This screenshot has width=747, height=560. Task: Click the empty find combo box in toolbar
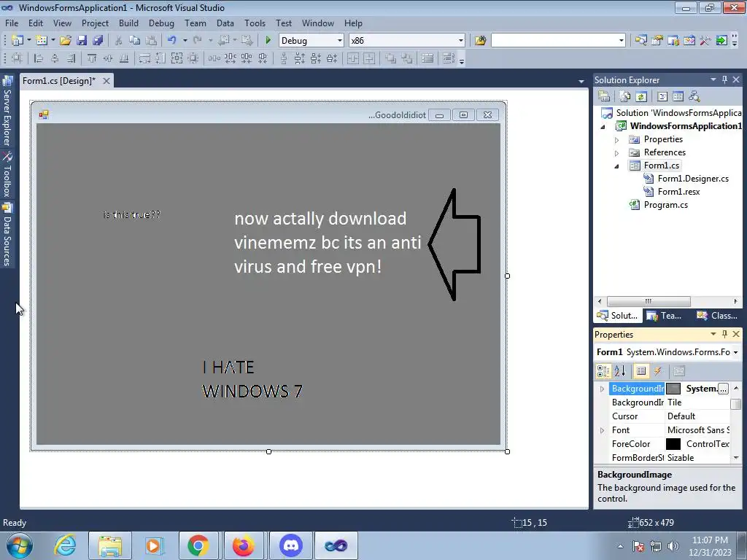pos(558,41)
